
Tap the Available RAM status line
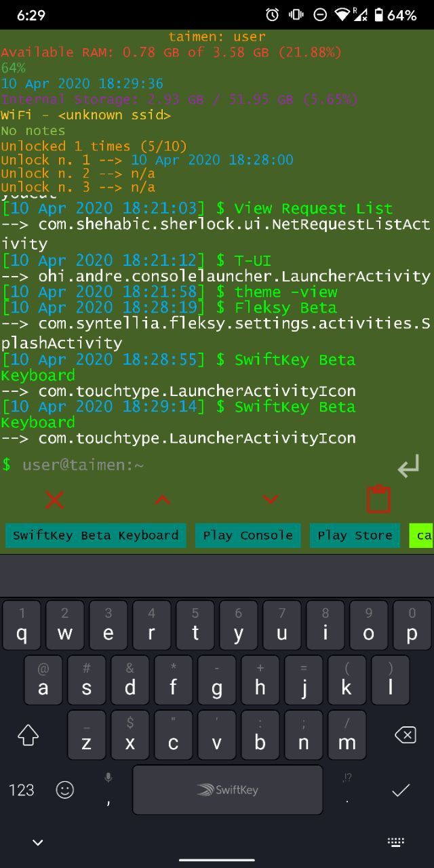(x=172, y=52)
